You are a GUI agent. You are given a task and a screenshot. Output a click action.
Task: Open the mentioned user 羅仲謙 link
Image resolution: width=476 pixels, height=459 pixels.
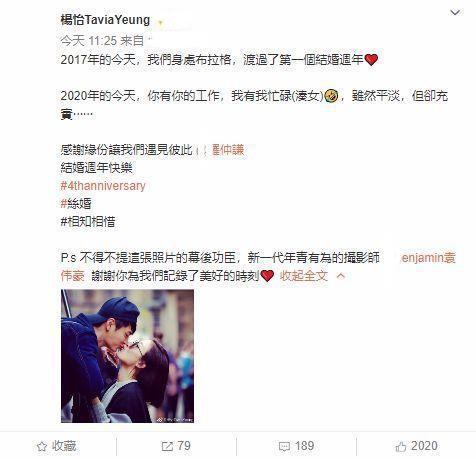[x=228, y=150]
